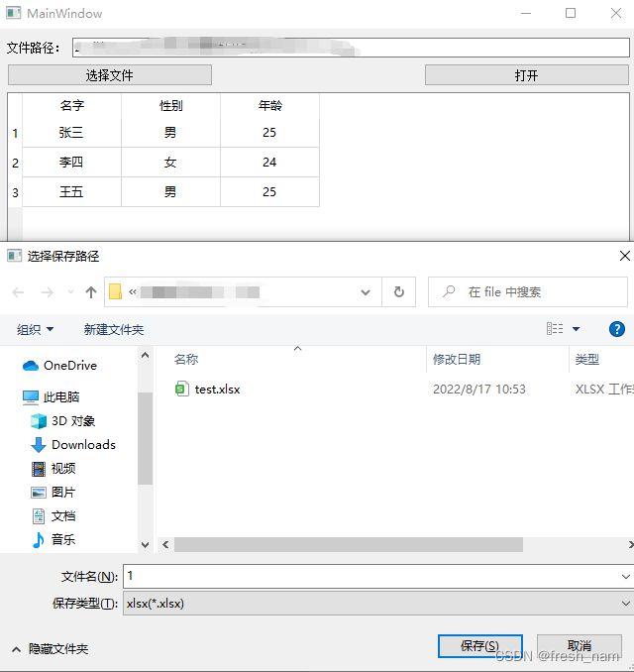Click the 打开 button in MainWindow

(x=526, y=75)
